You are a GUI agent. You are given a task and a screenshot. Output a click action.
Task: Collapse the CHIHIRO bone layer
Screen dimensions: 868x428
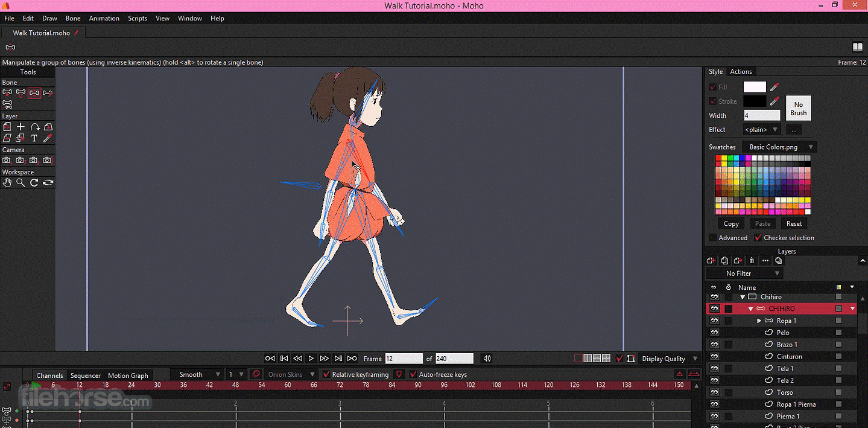[751, 308]
